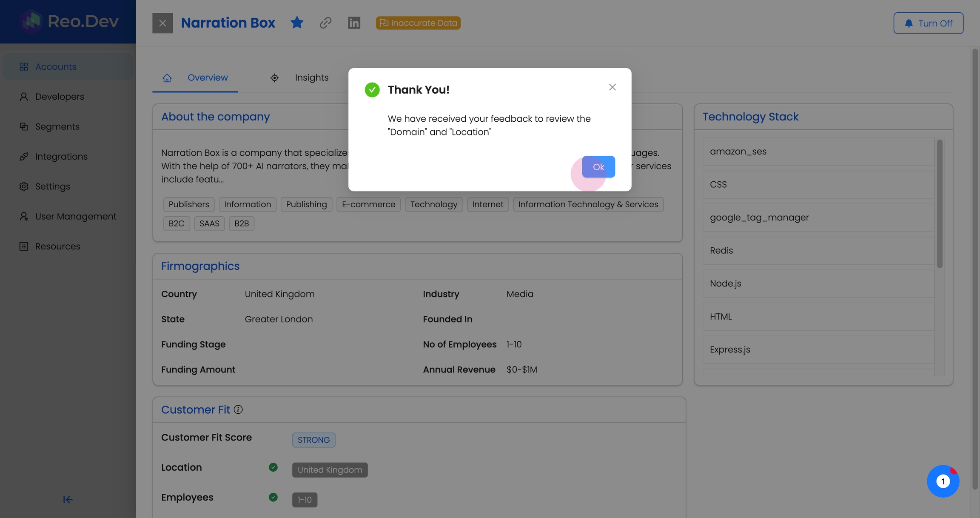Click the favorite star icon
980x518 pixels.
[297, 23]
